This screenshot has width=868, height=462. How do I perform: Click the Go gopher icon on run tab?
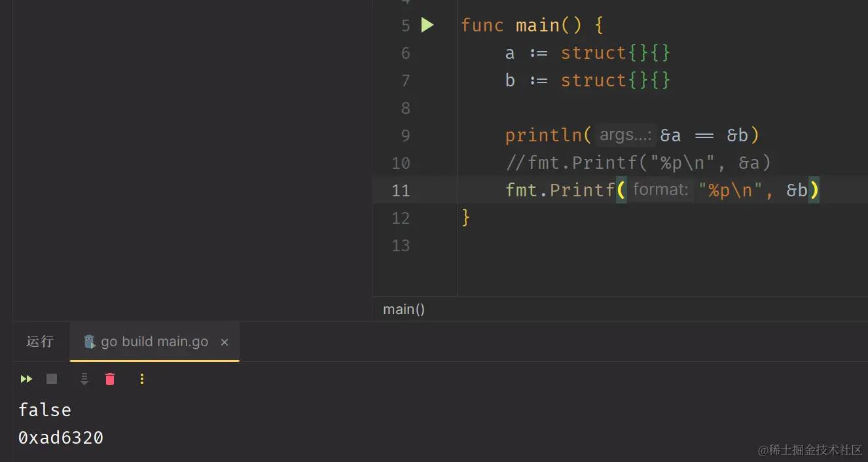[x=90, y=342]
